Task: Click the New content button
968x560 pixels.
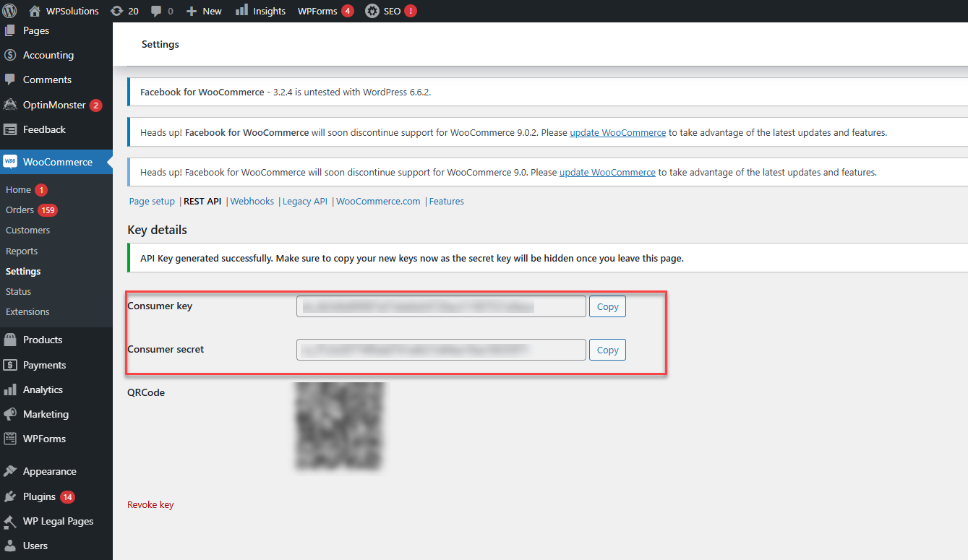Action: [x=204, y=11]
